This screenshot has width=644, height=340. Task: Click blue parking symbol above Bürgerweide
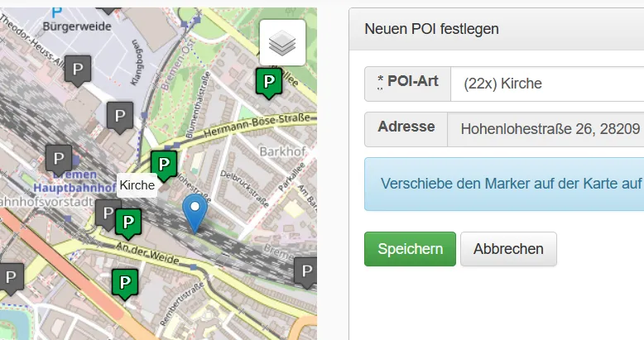click(x=56, y=10)
